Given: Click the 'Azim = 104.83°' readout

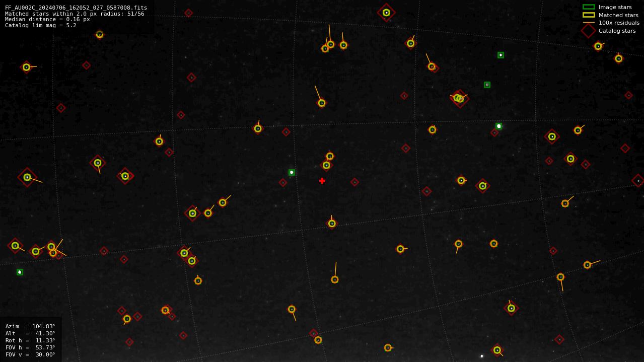Looking at the screenshot, I should 30,326.
